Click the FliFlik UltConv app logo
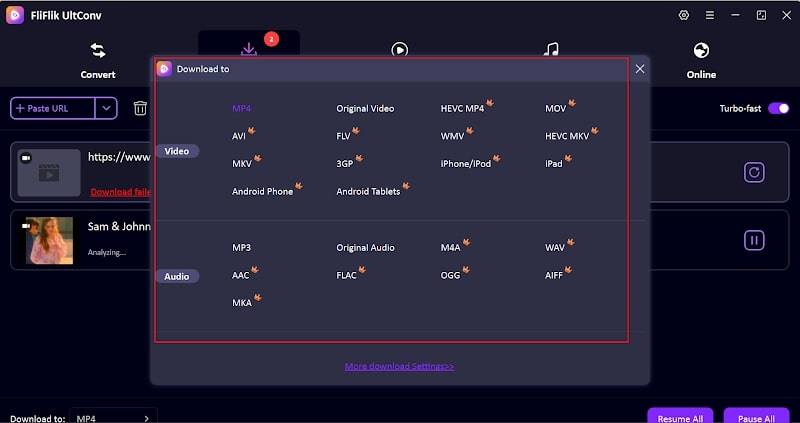Viewport: 800px width, 423px height. pos(15,15)
